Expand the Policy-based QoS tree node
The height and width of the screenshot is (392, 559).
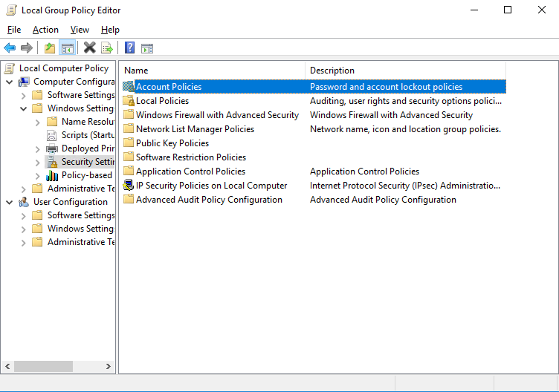[38, 175]
